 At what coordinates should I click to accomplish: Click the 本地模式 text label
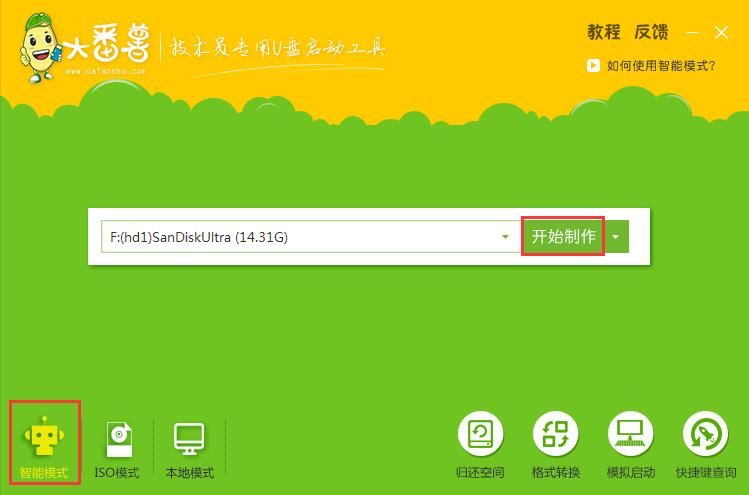[189, 472]
